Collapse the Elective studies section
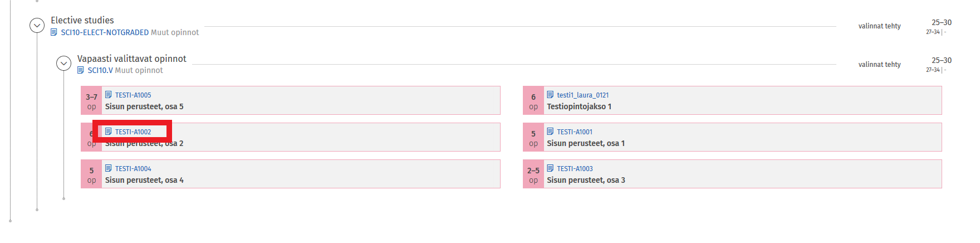The height and width of the screenshot is (243, 980). (37, 26)
